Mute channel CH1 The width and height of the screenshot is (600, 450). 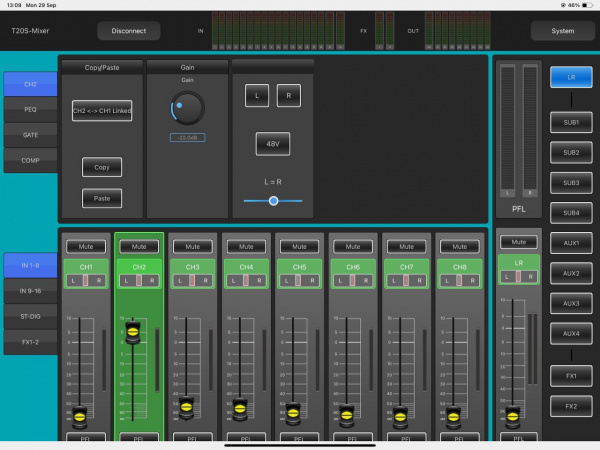click(85, 245)
